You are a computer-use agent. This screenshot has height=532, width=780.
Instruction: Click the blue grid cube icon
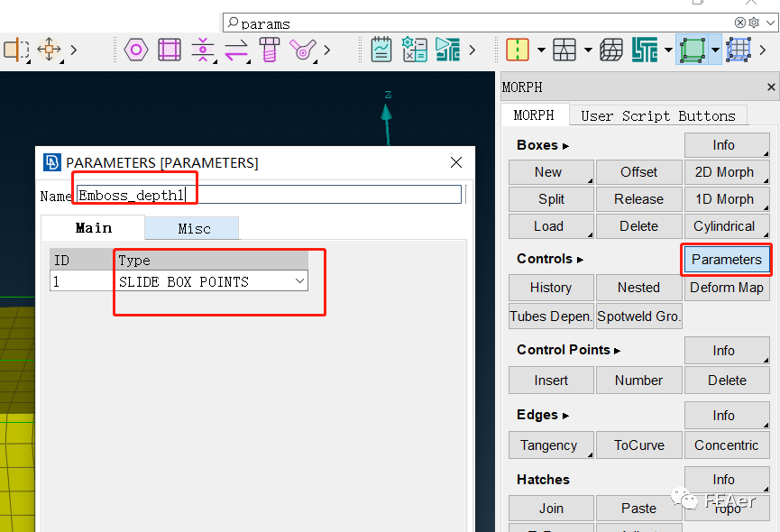point(739,50)
